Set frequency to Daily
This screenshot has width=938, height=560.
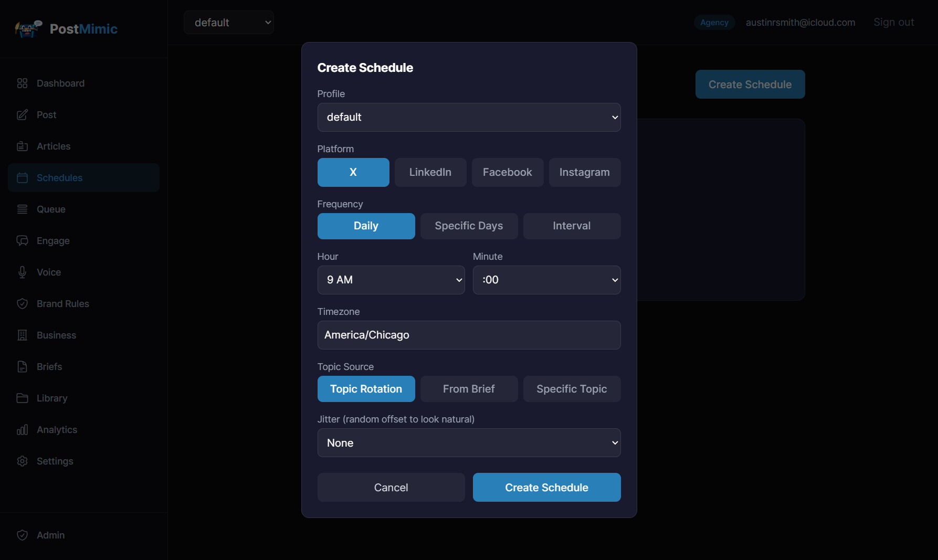pyautogui.click(x=366, y=226)
